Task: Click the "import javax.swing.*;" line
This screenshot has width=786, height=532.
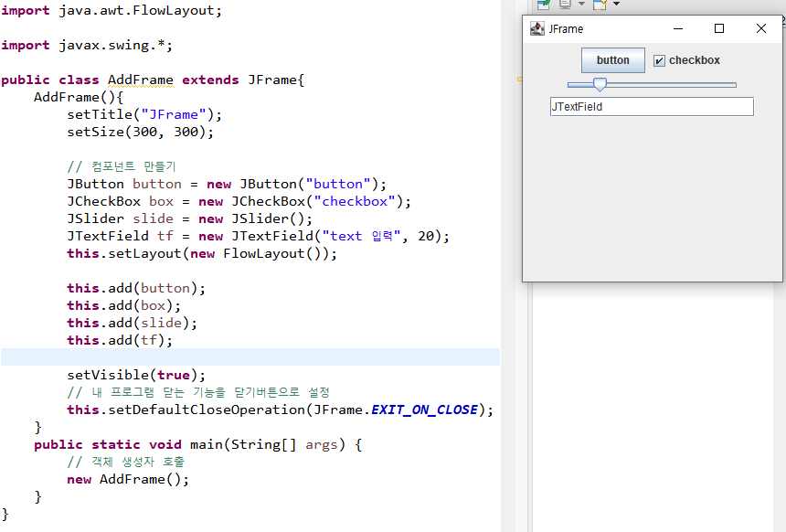Action: (87, 45)
